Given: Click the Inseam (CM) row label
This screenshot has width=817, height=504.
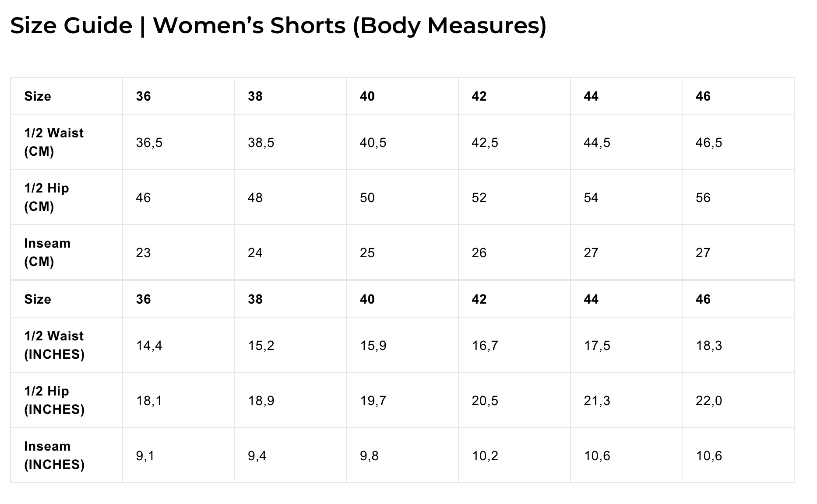Looking at the screenshot, I should point(47,252).
